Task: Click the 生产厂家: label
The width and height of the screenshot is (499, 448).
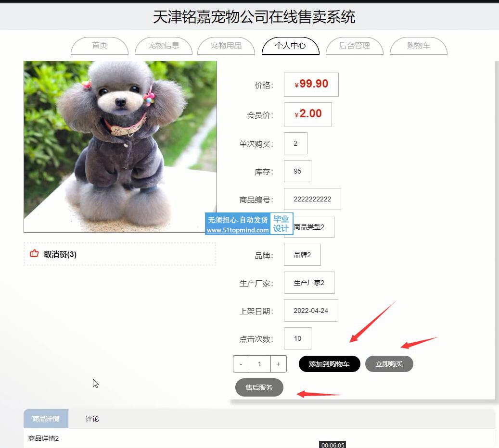Action: (256, 283)
